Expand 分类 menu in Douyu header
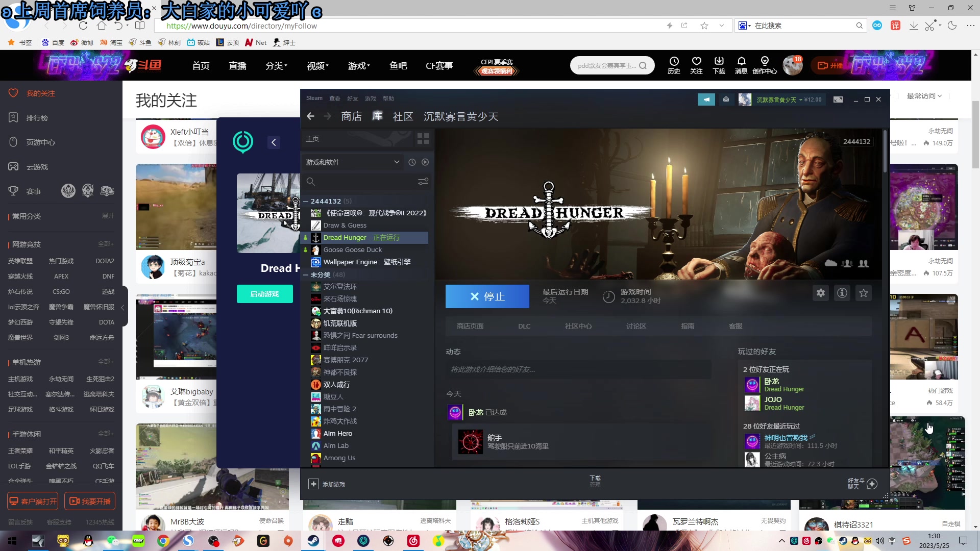 point(276,65)
